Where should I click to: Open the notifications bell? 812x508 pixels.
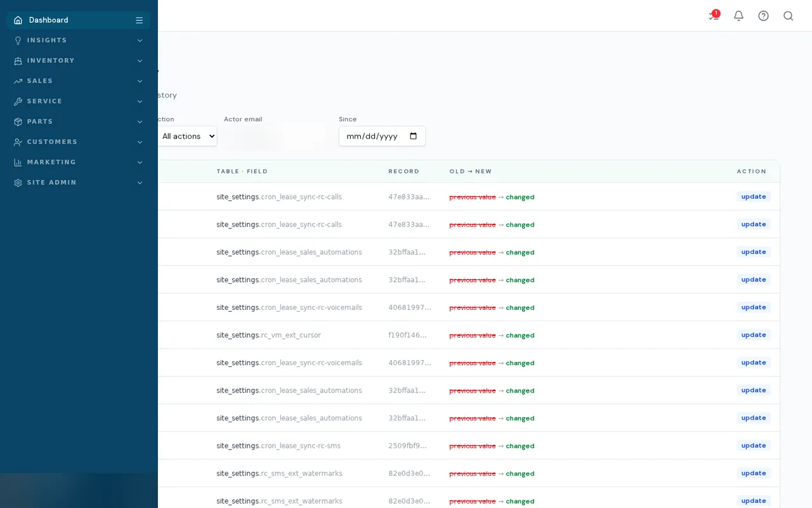[738, 16]
